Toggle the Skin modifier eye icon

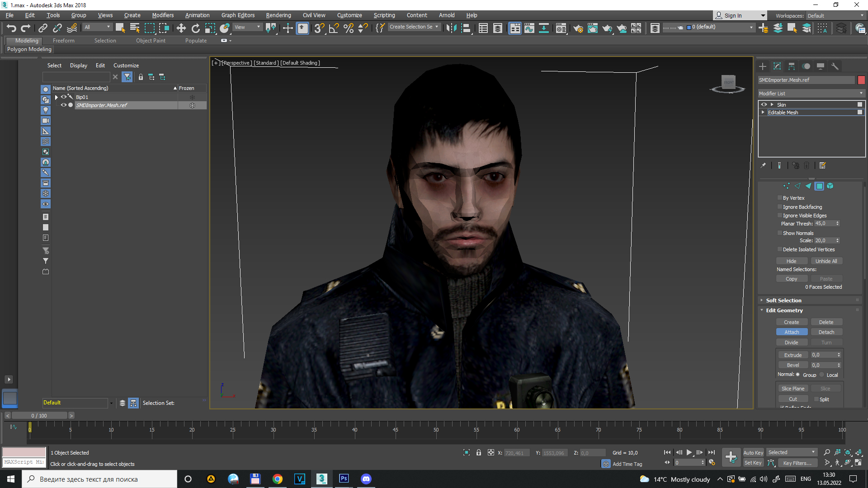tap(764, 104)
